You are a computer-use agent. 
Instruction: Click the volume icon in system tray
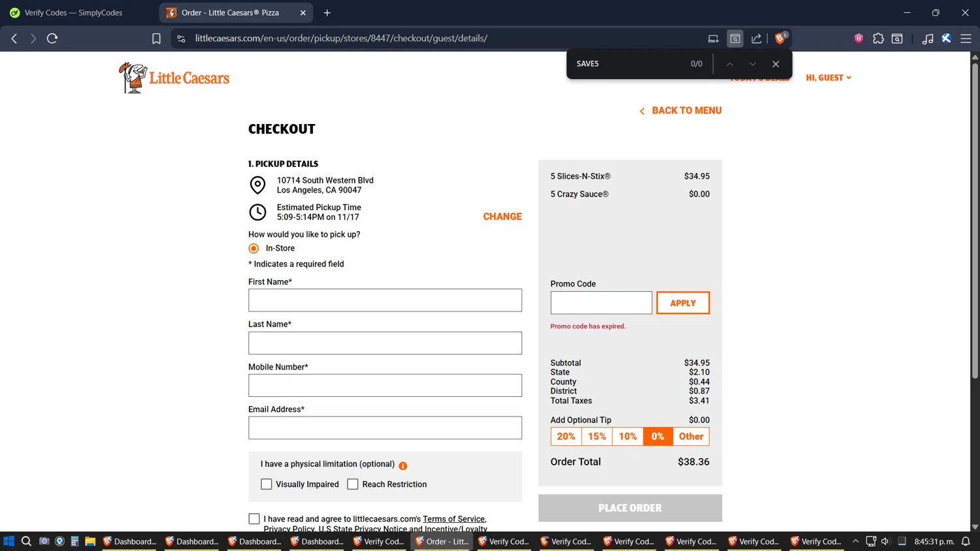[885, 541]
